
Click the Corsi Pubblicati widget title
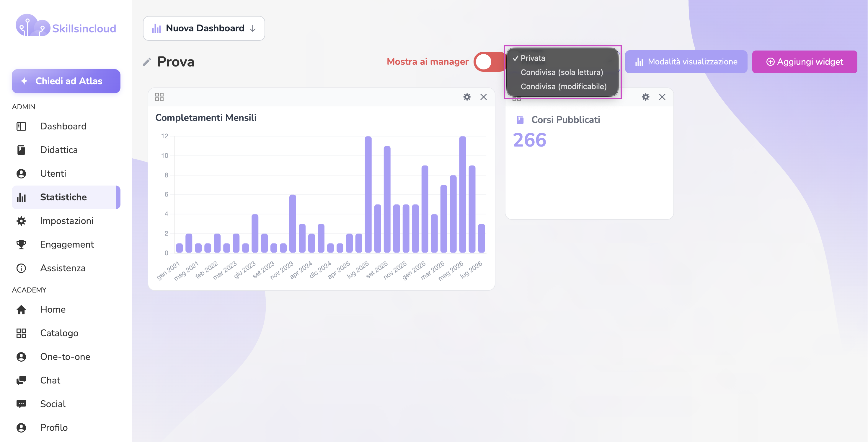[x=565, y=120]
